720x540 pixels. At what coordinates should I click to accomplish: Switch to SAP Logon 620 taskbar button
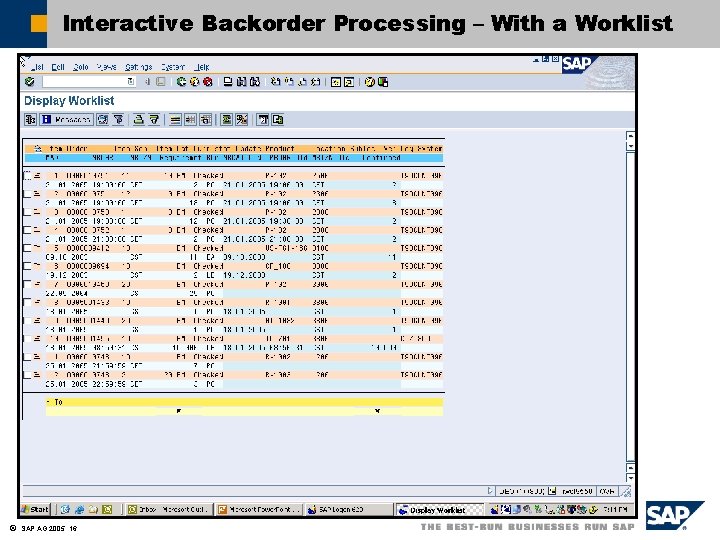349,509
